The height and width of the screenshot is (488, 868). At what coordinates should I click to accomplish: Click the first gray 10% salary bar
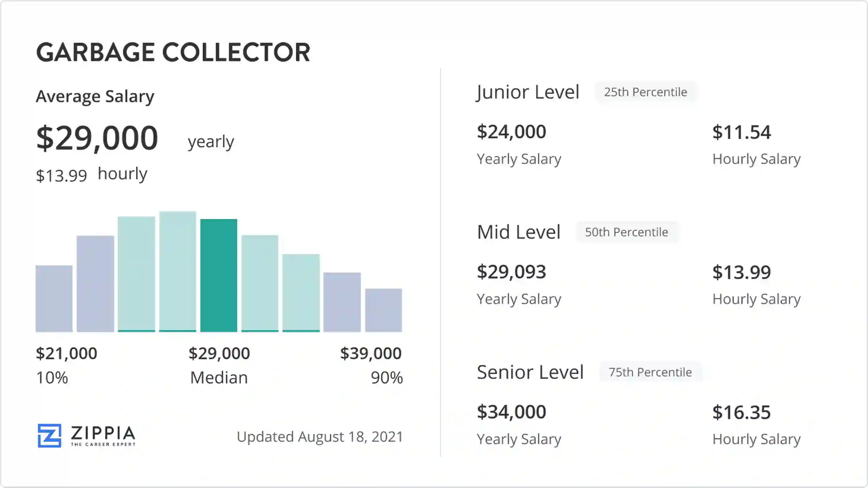click(54, 299)
